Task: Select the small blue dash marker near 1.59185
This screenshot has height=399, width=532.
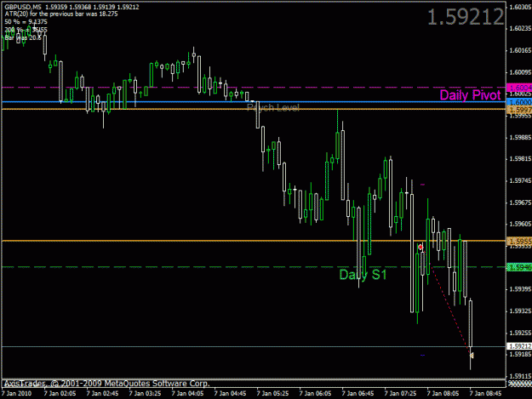Action: tap(422, 356)
